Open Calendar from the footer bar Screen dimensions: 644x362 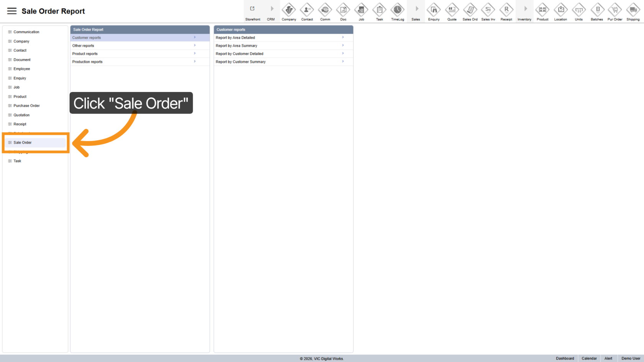click(x=589, y=359)
